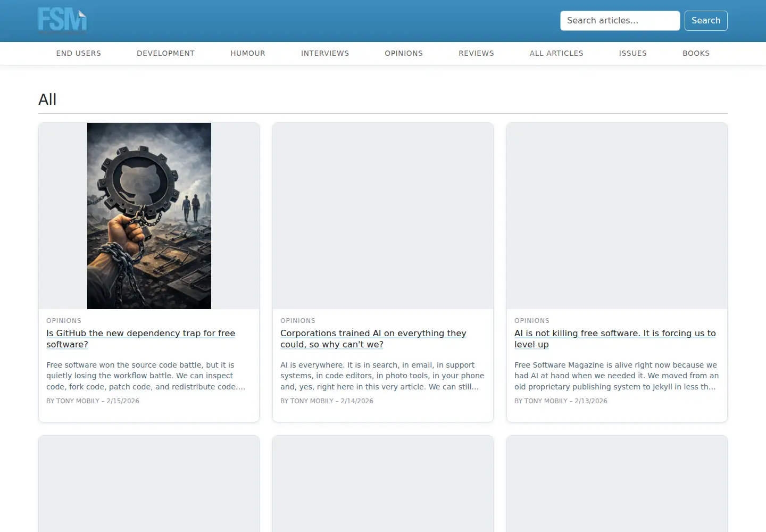Open the GitHub chained gear article thumbnail

[149, 216]
